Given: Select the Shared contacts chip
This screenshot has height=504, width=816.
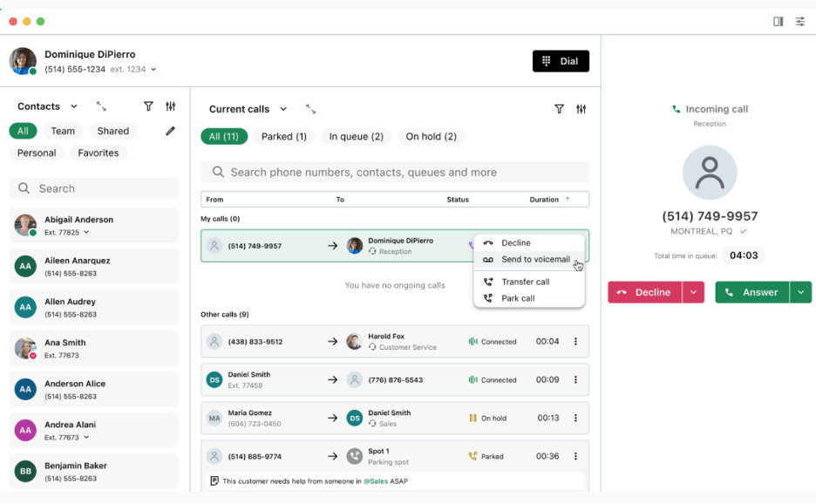Looking at the screenshot, I should pos(113,131).
